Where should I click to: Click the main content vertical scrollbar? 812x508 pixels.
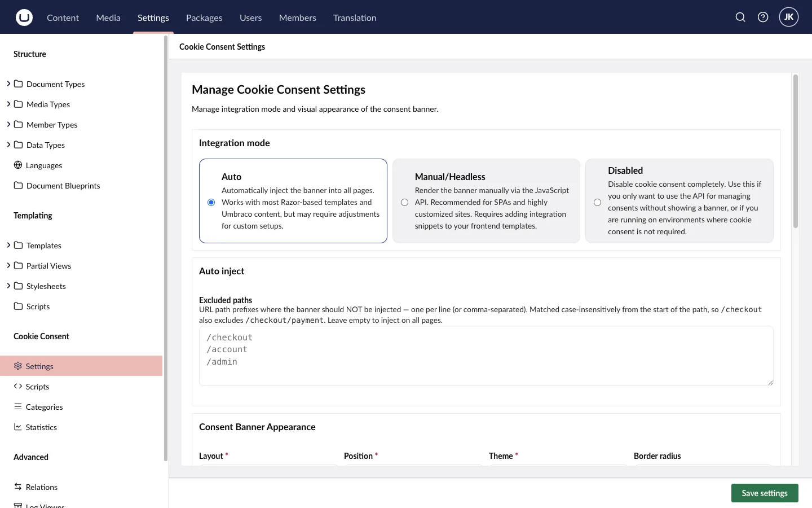pos(796,151)
